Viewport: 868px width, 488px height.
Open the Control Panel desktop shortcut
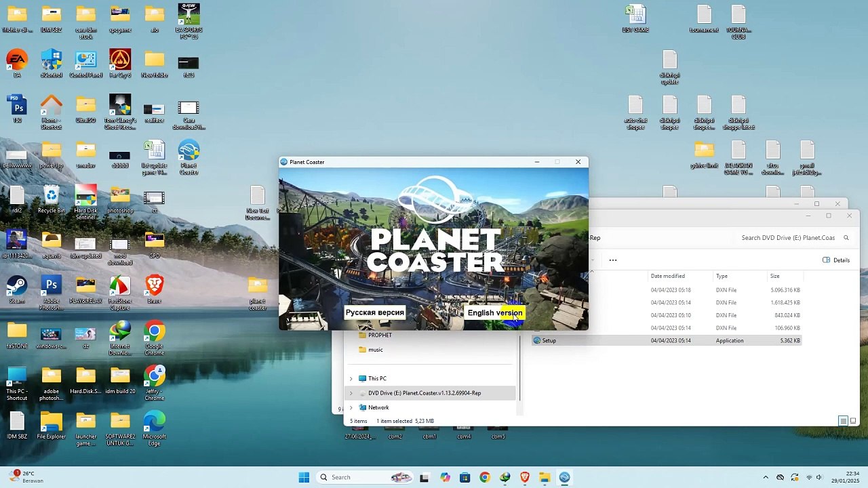tap(86, 64)
